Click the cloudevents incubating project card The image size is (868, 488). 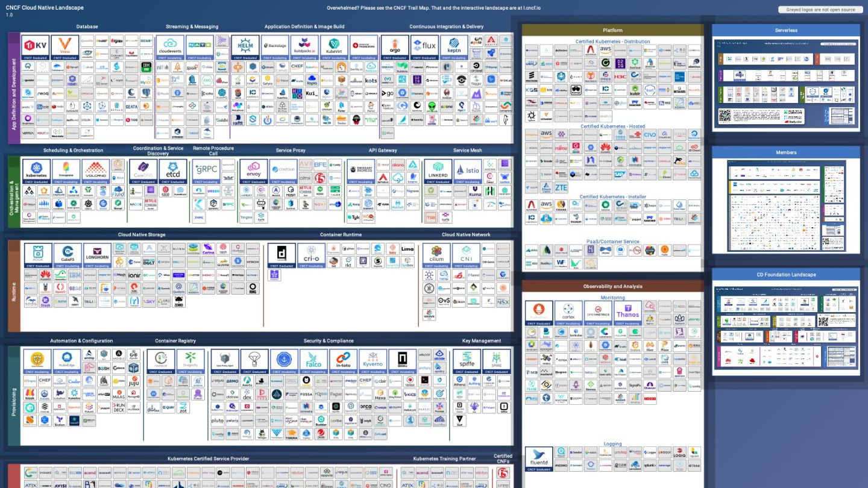pyautogui.click(x=170, y=48)
